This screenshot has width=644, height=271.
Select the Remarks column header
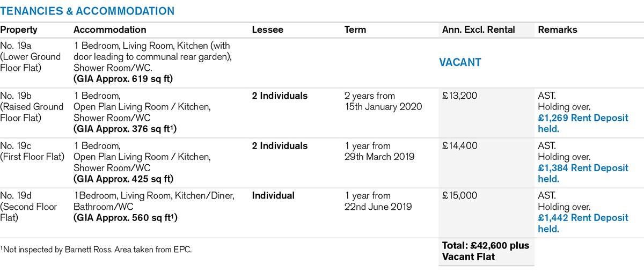coord(558,30)
